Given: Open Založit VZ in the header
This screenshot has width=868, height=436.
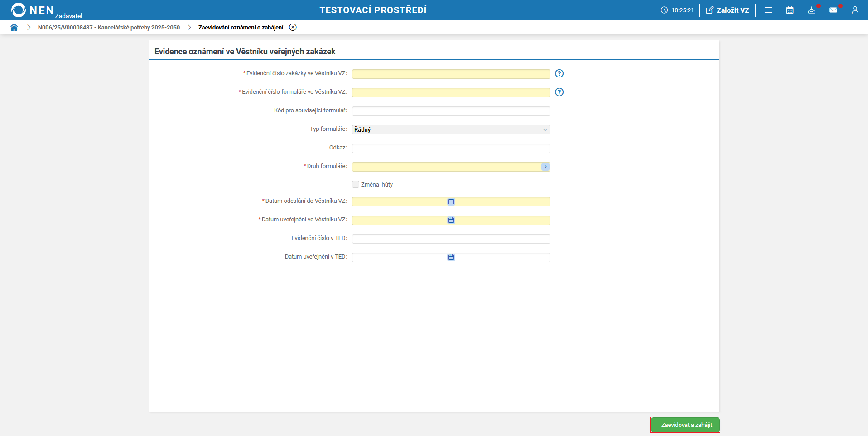Looking at the screenshot, I should [x=727, y=10].
